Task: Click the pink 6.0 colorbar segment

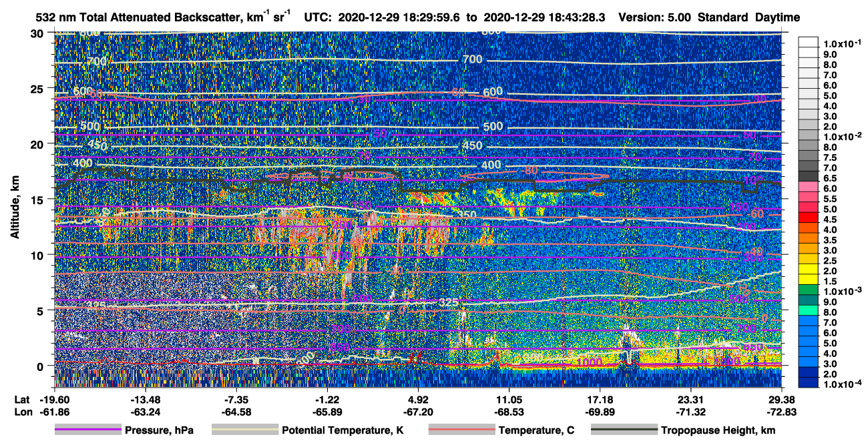Action: 809,189
